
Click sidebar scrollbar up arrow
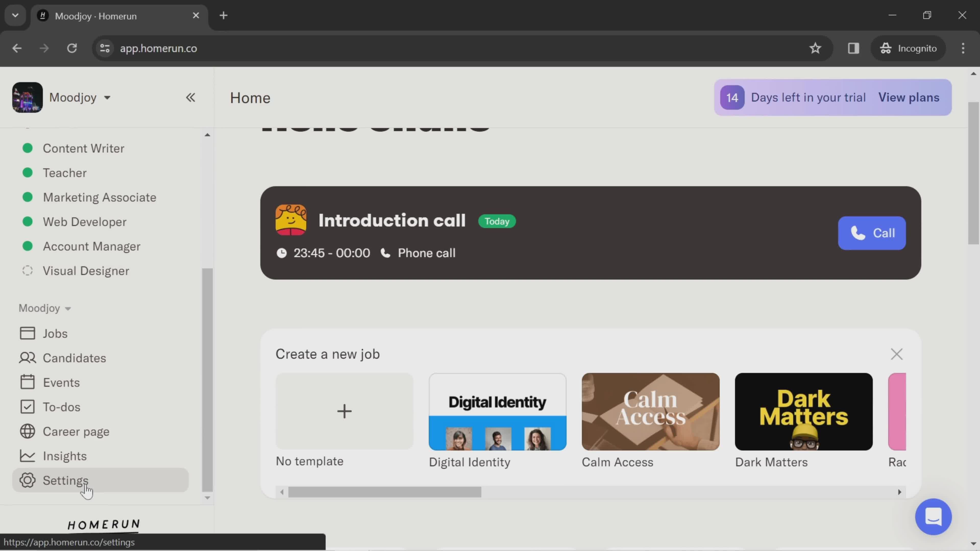click(x=207, y=135)
